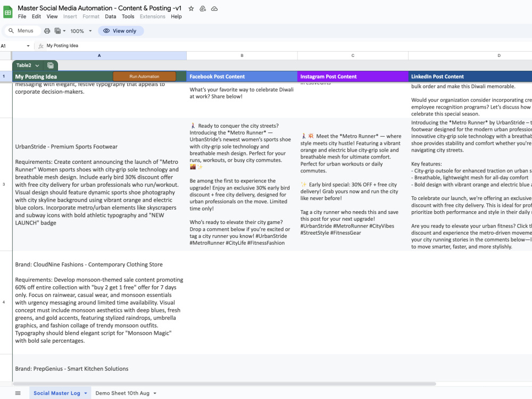Select row 3 header

point(6,185)
